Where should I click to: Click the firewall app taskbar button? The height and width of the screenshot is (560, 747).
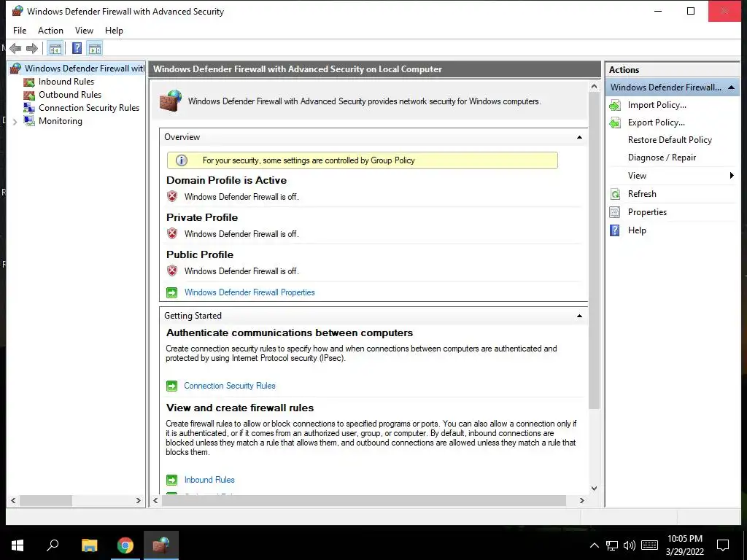161,545
